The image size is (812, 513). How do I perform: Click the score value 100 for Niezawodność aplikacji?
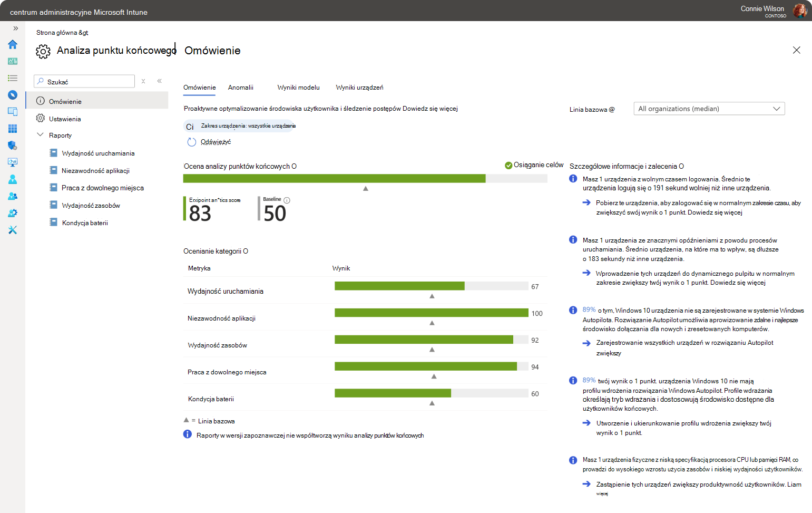pos(537,314)
